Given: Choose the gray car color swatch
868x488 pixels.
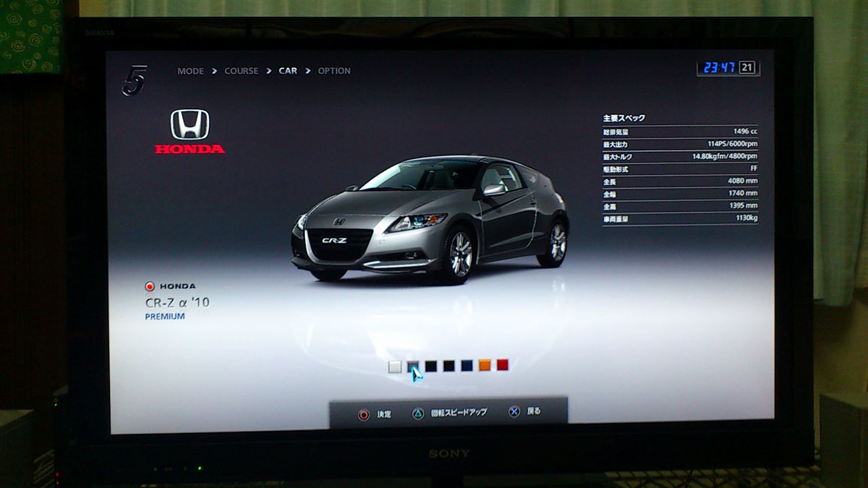Looking at the screenshot, I should [x=413, y=367].
